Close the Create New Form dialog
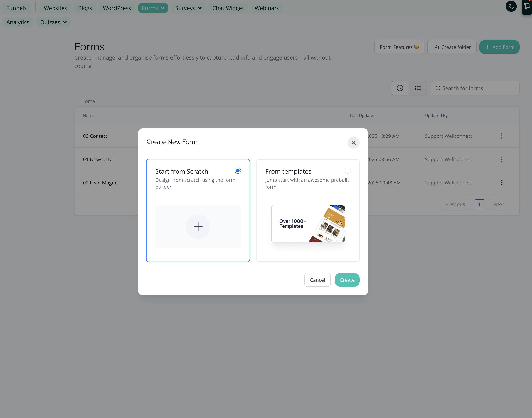This screenshot has width=532, height=418. [x=354, y=143]
